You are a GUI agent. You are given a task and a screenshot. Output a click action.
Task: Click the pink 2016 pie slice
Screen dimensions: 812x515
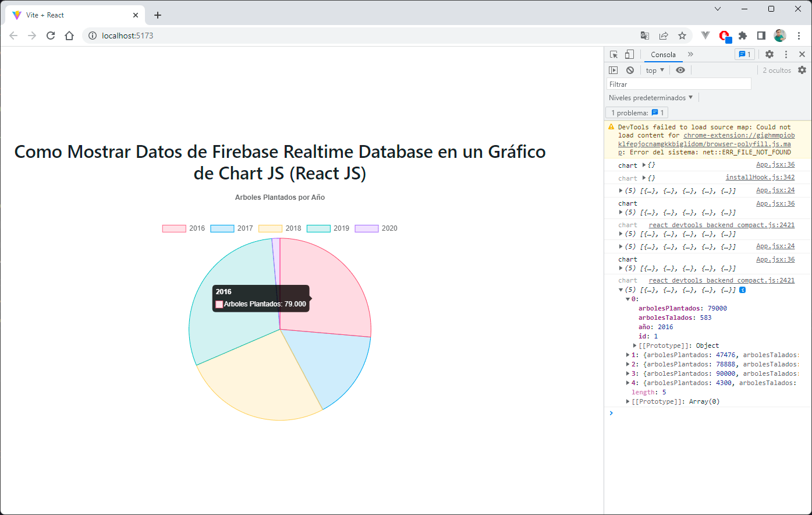point(332,285)
